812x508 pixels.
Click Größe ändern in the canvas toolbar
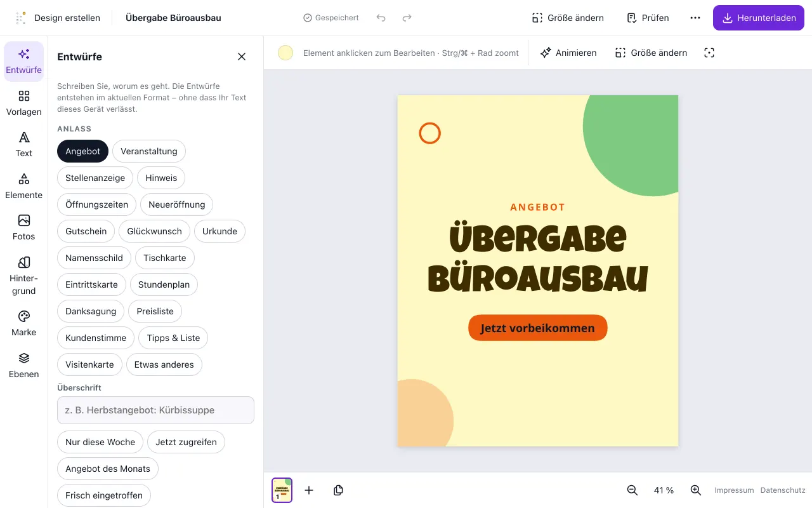pos(652,53)
